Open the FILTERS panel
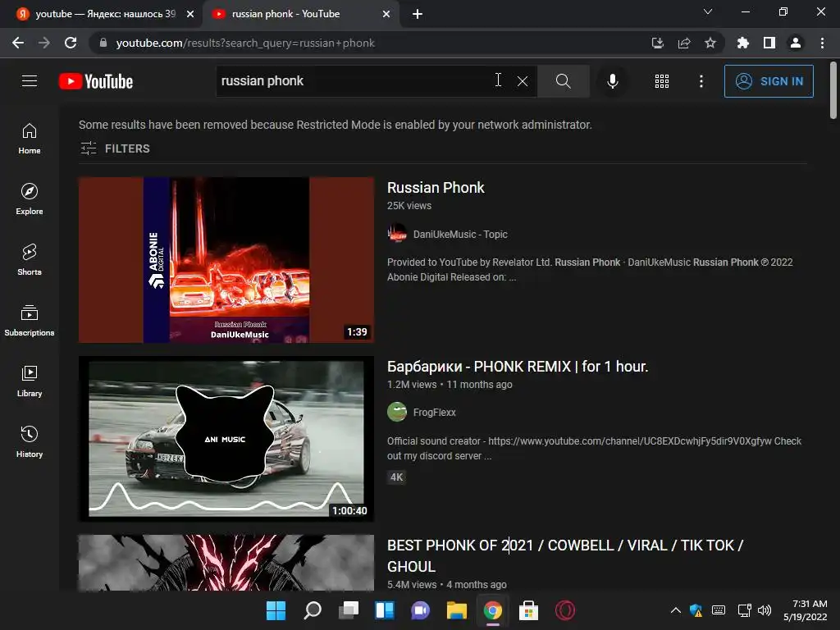Screen dimensions: 840x630 pyautogui.click(x=115, y=148)
